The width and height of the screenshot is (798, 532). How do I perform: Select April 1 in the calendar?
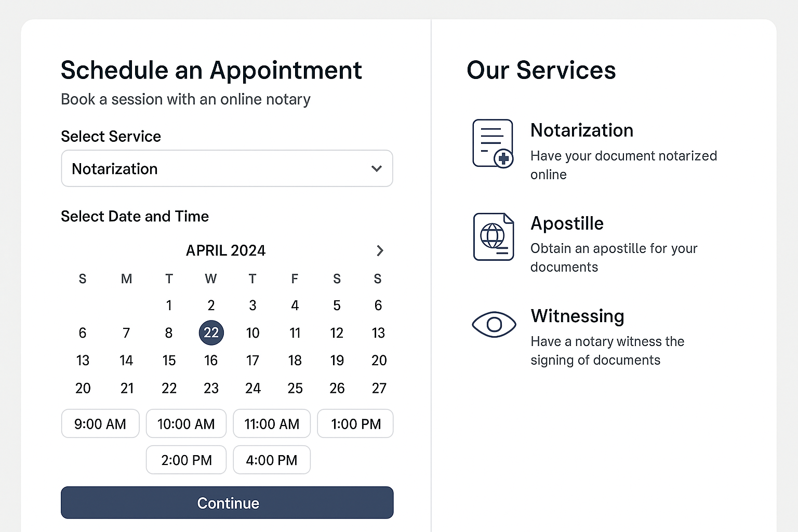169,305
